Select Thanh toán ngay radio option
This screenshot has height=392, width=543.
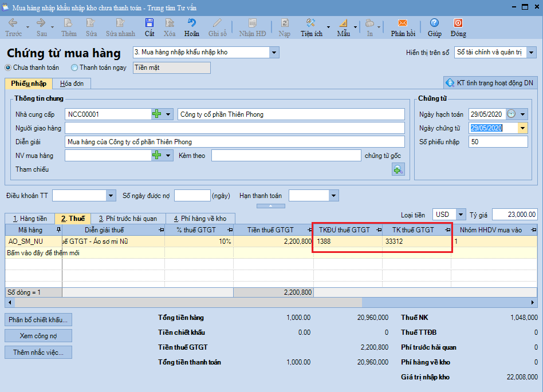(x=74, y=68)
